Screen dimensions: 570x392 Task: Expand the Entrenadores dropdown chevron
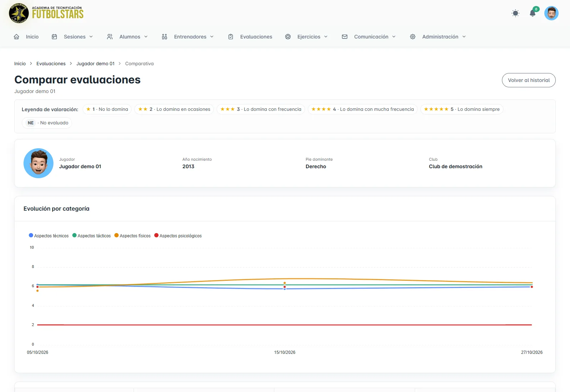point(212,37)
